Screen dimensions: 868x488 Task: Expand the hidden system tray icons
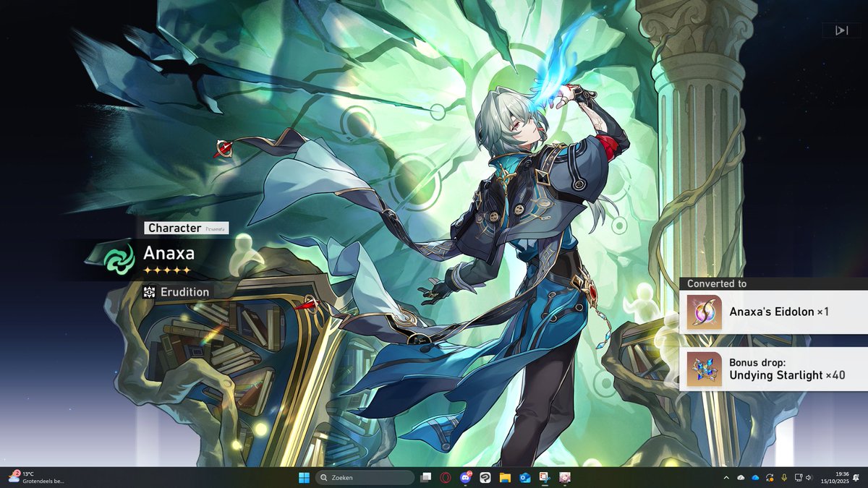[726, 477]
